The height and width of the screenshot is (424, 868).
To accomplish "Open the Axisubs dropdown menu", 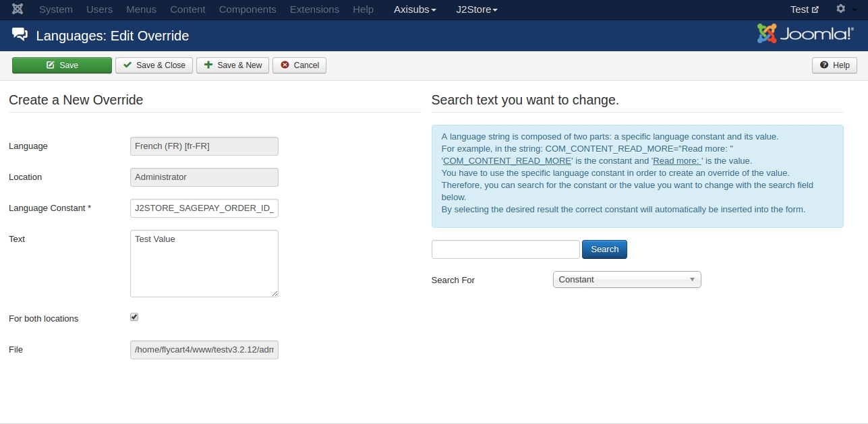I will pyautogui.click(x=415, y=9).
